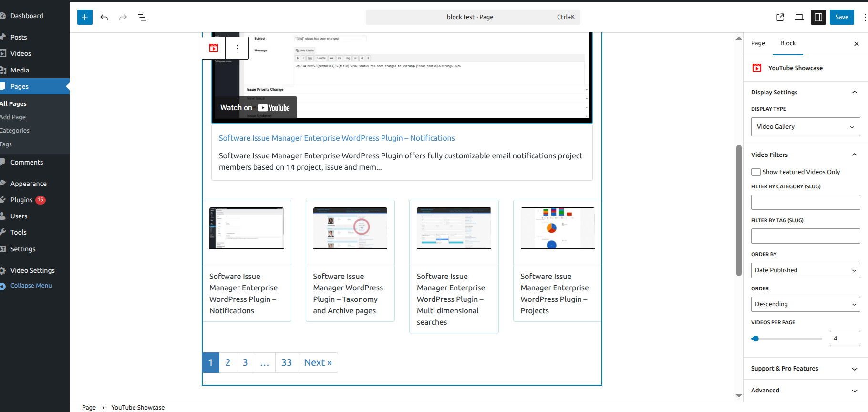Select current page 1 in pagination
The width and height of the screenshot is (868, 412).
tap(211, 363)
